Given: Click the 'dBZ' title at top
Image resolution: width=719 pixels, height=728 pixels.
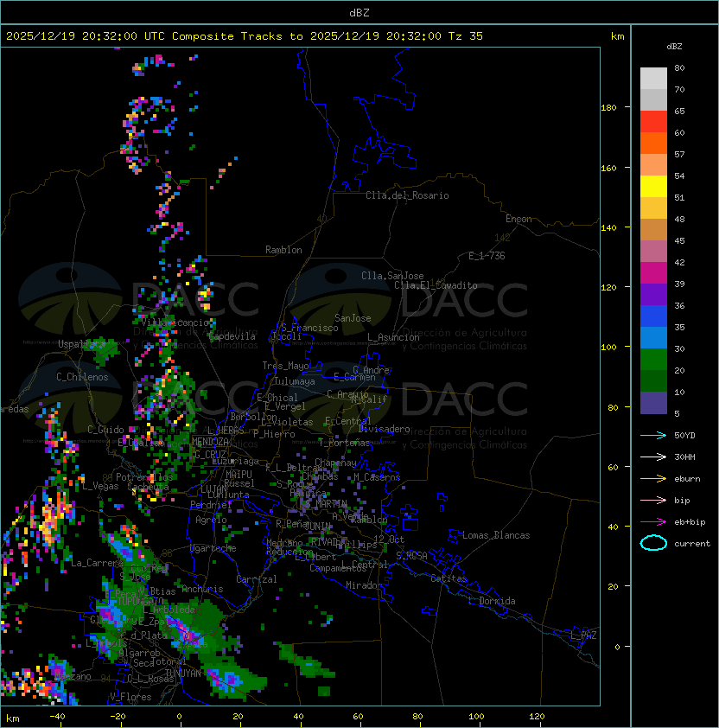Looking at the screenshot, I should pyautogui.click(x=359, y=13).
